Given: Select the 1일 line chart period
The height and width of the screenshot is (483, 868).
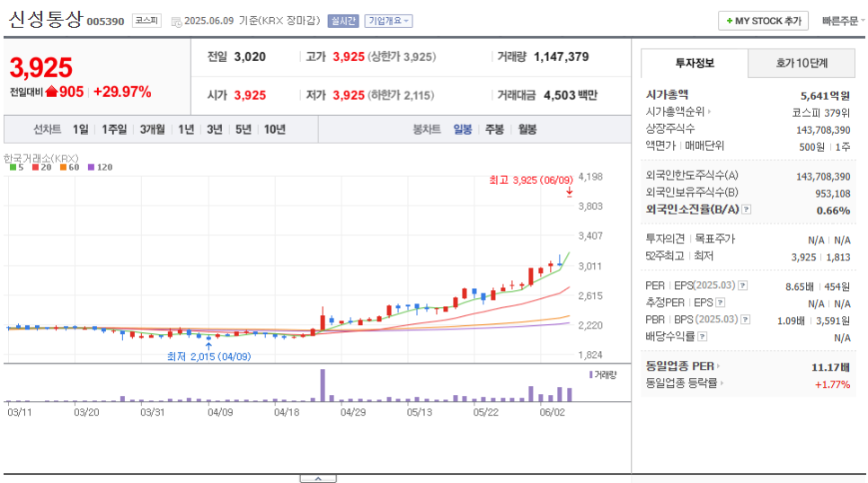Looking at the screenshot, I should 81,129.
